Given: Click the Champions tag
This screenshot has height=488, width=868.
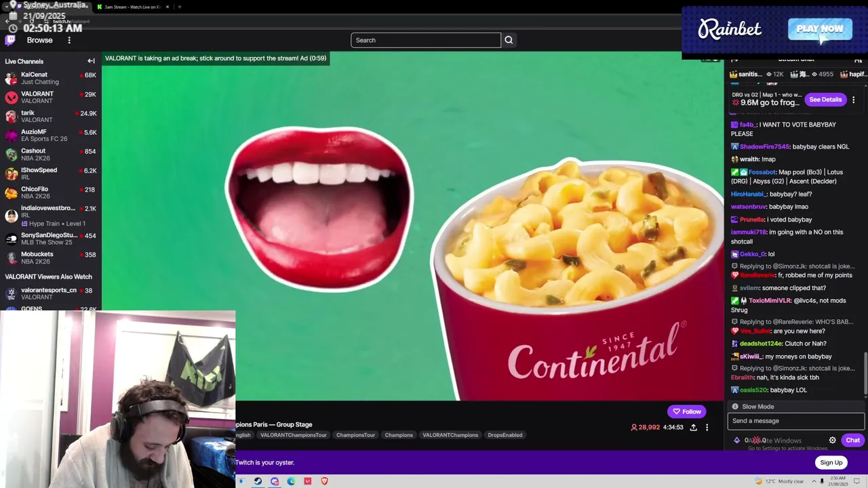Looking at the screenshot, I should click(399, 435).
